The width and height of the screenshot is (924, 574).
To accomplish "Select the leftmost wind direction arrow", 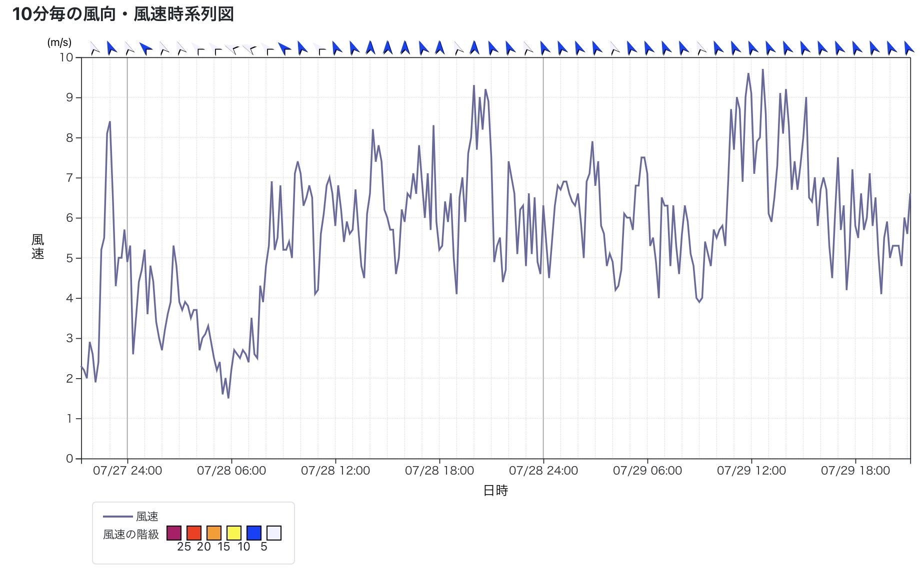I will click(x=94, y=48).
